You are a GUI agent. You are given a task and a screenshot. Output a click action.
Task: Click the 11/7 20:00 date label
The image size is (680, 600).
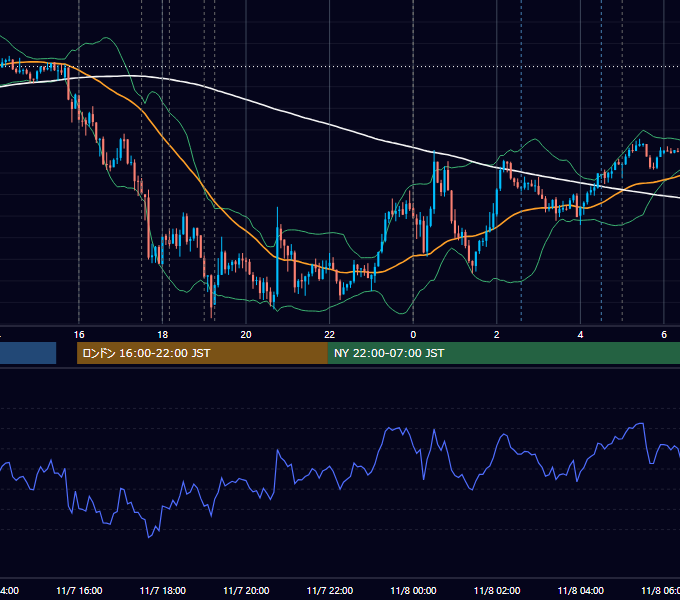coord(246,591)
